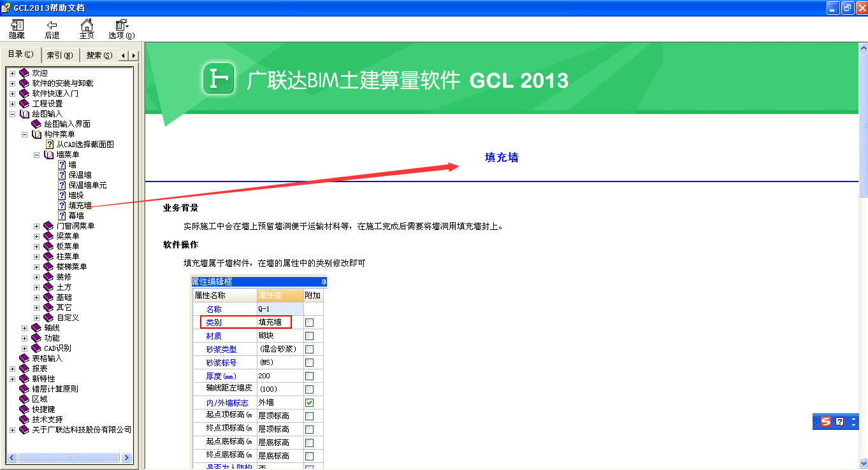The image size is (868, 470).
Task: Click the Sogou input method S icon
Action: tap(826, 422)
